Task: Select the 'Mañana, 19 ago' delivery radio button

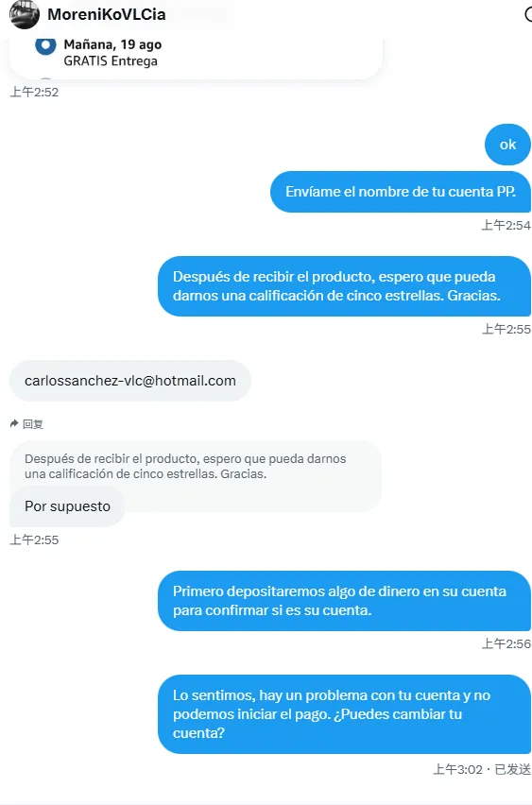Action: (x=45, y=45)
